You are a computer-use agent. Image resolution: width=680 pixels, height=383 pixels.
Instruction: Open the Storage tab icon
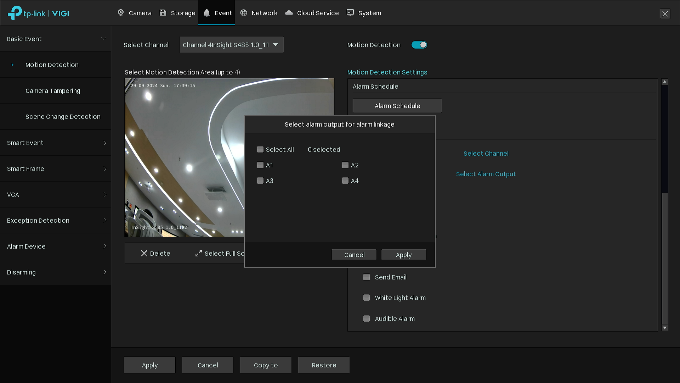(x=163, y=13)
